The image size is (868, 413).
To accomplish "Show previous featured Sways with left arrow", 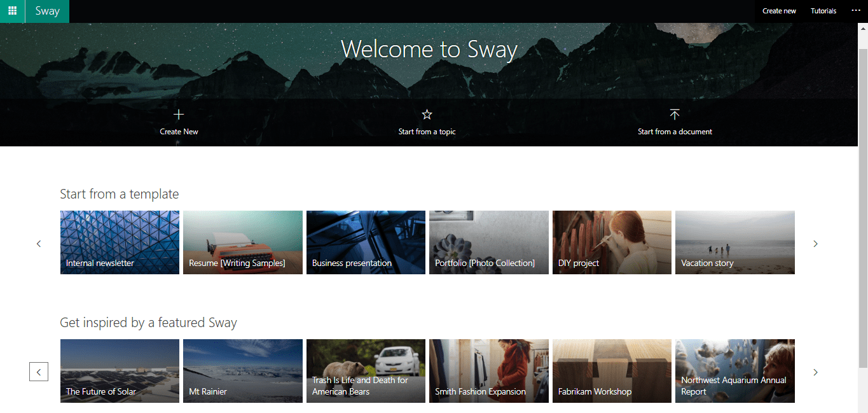I will (39, 372).
